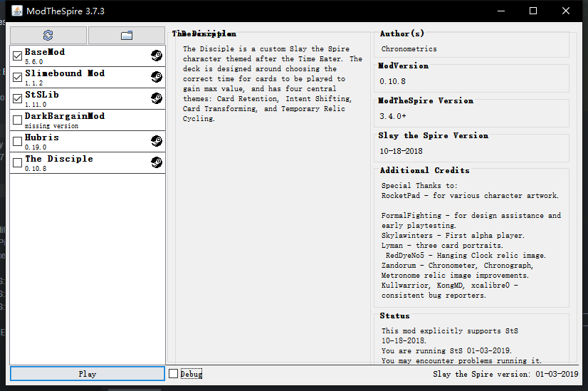Minimize the ModTheSpire window
Viewport: 588px width, 391px height.
[501, 11]
